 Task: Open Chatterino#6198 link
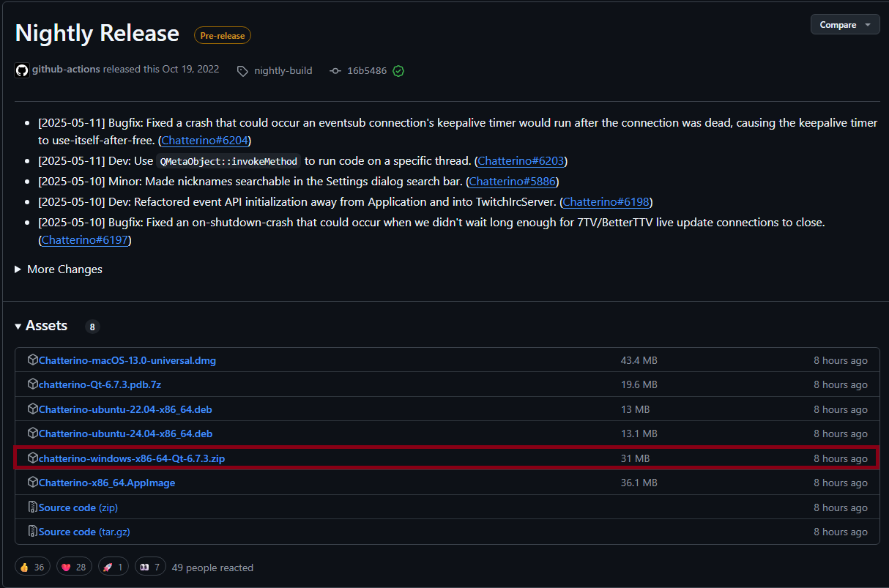tap(607, 201)
